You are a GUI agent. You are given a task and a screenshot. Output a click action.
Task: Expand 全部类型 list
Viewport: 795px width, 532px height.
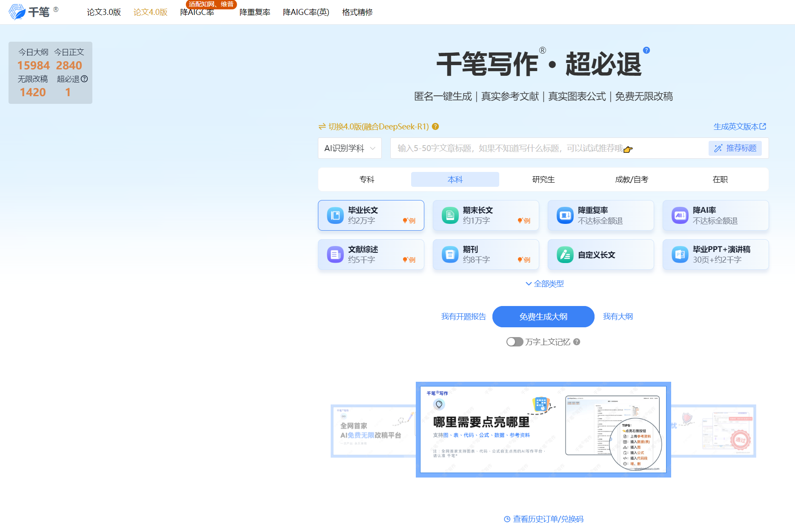544,283
